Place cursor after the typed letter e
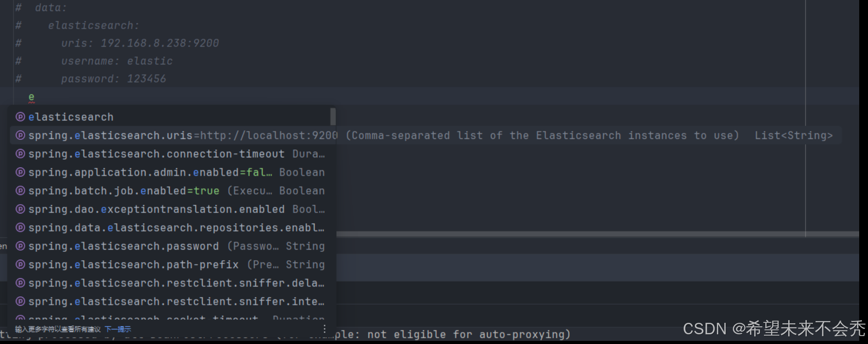The image size is (868, 344). coord(34,97)
